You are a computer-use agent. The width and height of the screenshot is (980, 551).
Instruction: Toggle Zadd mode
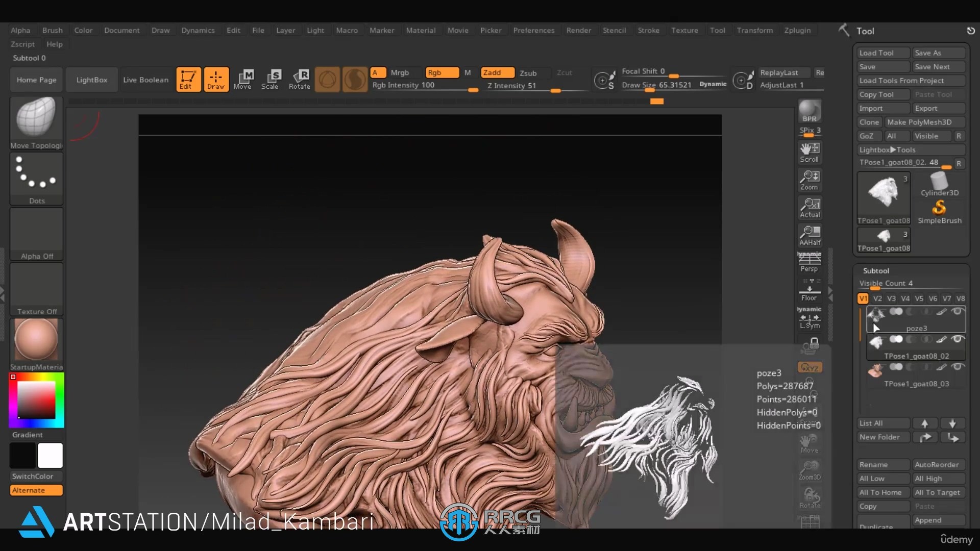pyautogui.click(x=498, y=72)
